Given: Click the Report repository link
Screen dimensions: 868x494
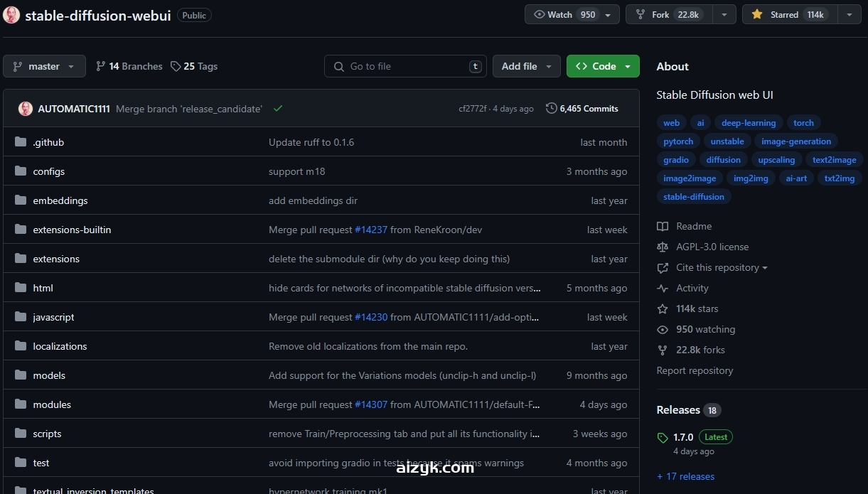Looking at the screenshot, I should (x=695, y=370).
